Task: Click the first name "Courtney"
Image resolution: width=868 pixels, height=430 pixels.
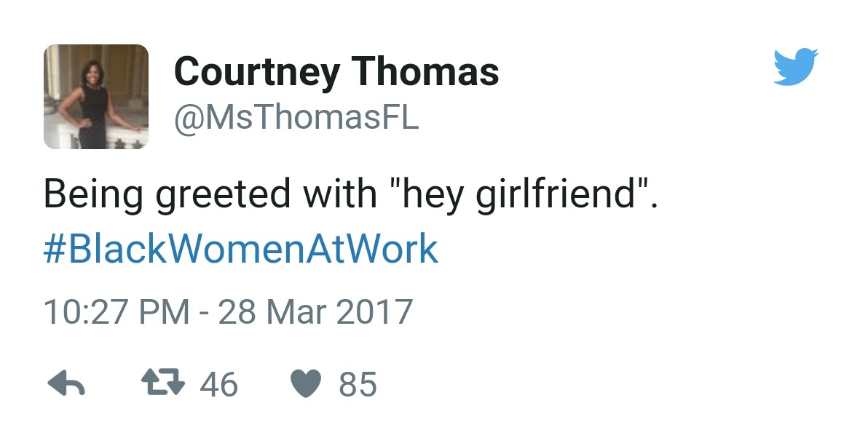Action: point(256,72)
